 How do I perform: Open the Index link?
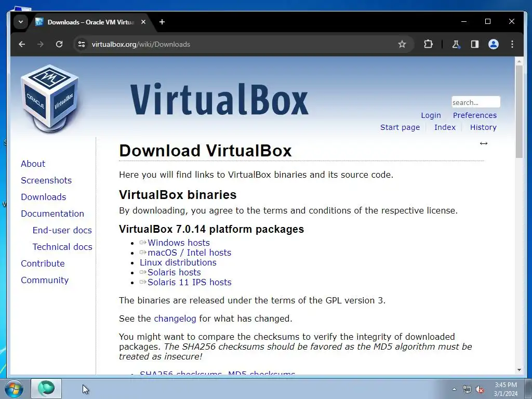[445, 127]
